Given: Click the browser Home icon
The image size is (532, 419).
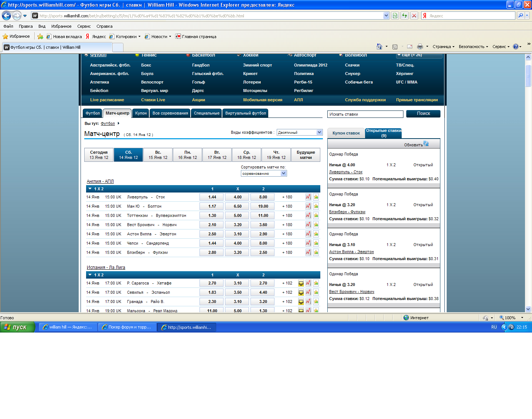Looking at the screenshot, I should [379, 47].
